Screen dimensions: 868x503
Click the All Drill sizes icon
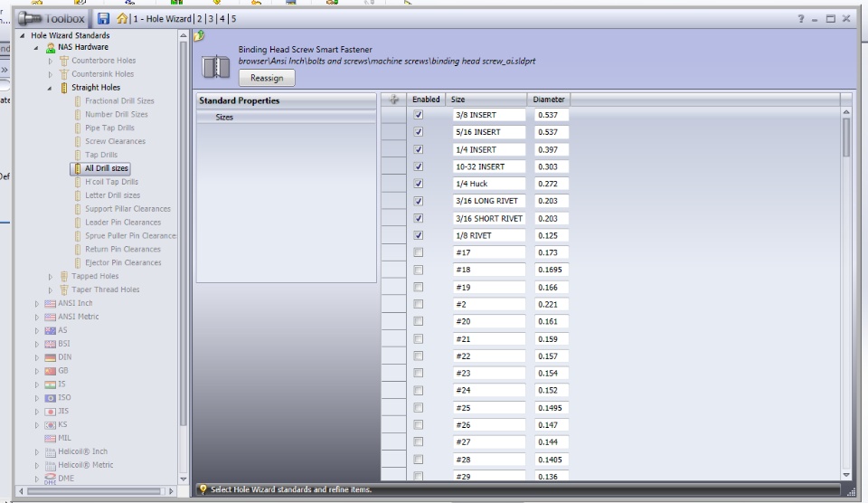click(x=78, y=168)
